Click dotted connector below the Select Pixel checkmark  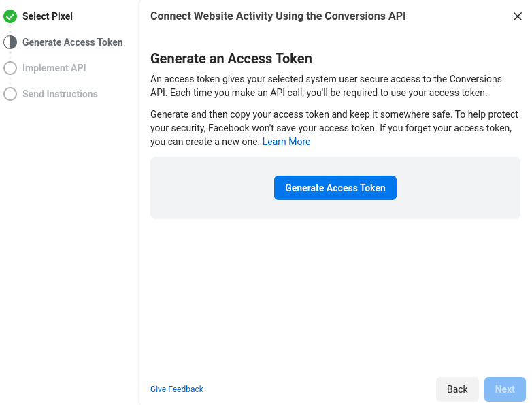[10, 29]
